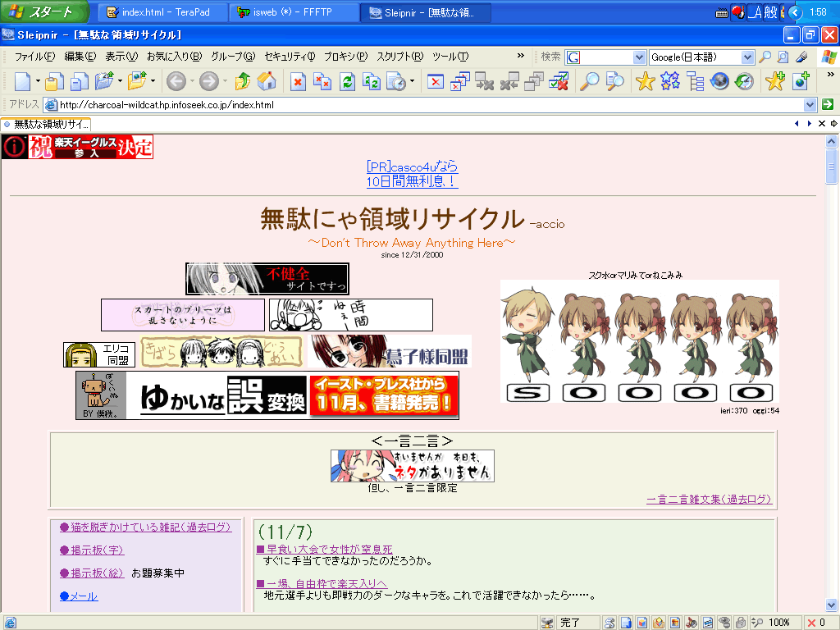Click the green Reload page icon
This screenshot has width=840, height=630.
(347, 81)
